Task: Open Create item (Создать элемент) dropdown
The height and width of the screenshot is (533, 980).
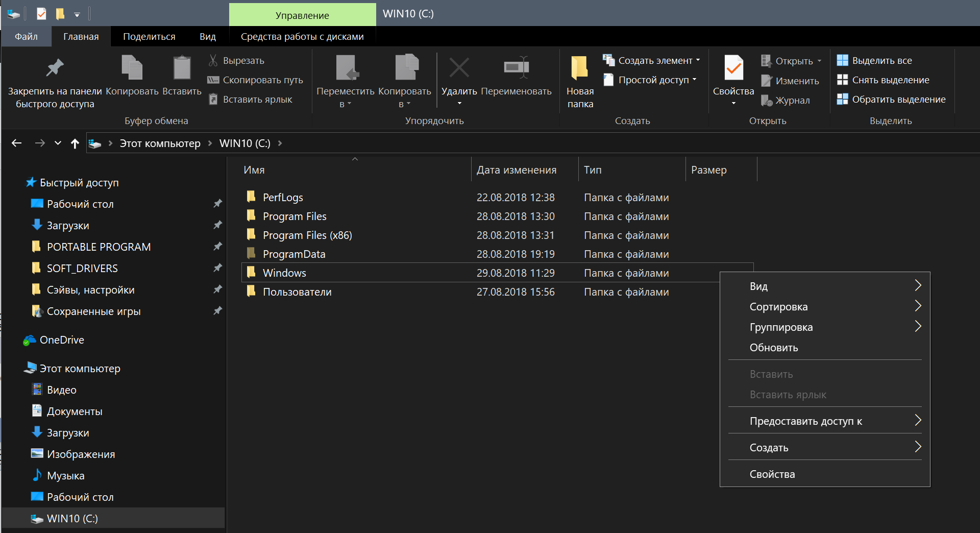Action: point(652,60)
